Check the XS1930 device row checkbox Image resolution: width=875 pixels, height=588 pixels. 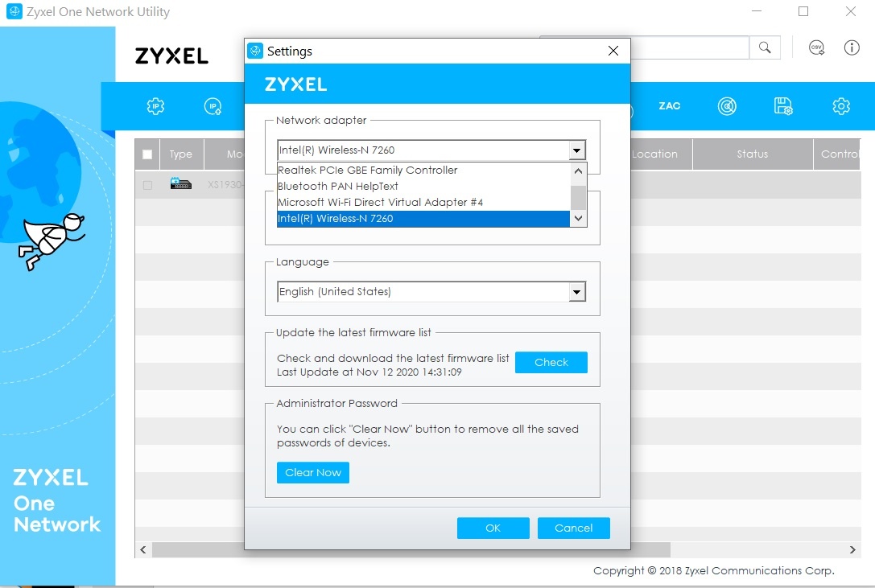click(x=147, y=185)
